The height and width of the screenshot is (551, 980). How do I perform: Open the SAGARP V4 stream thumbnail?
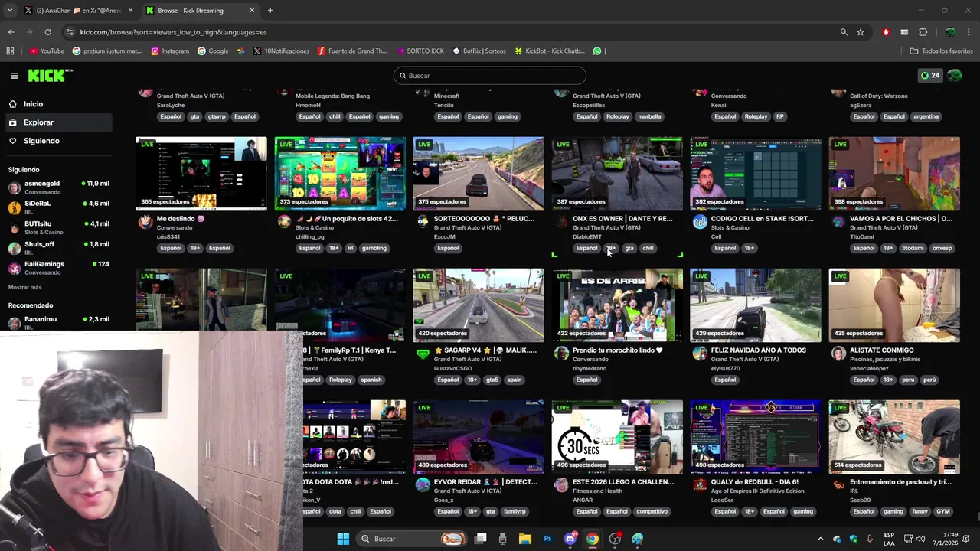coord(479,305)
